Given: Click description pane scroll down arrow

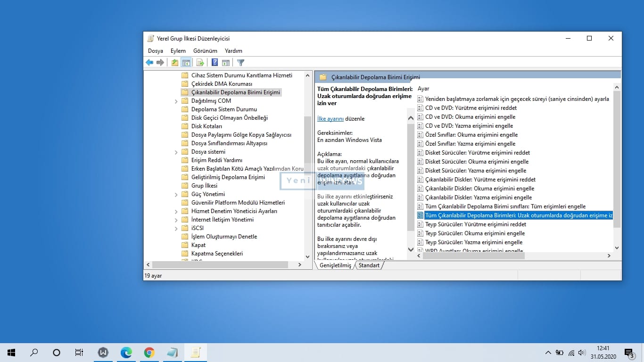Looking at the screenshot, I should pos(411,249).
